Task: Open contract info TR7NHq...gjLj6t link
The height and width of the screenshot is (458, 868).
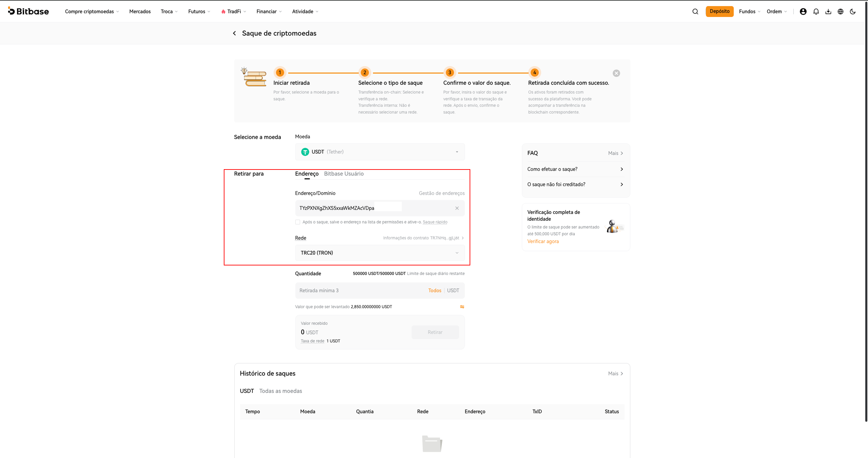Action: 423,238
